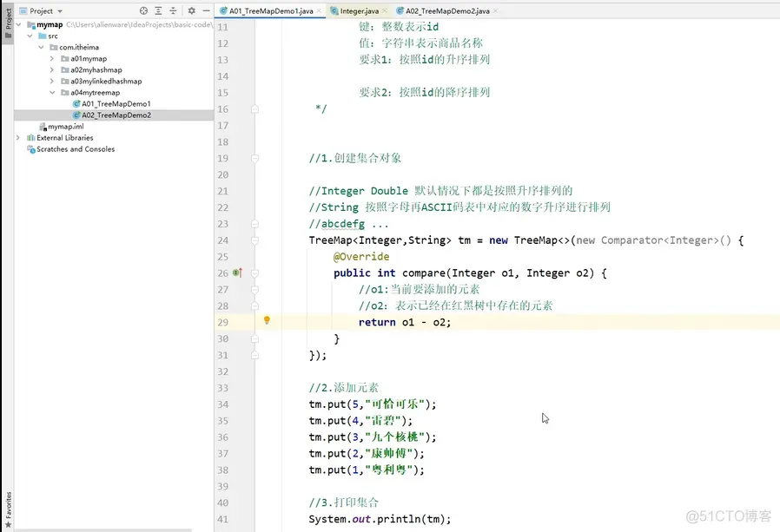This screenshot has height=532, width=780.
Task: Open Project panel settings gear
Action: click(x=191, y=10)
